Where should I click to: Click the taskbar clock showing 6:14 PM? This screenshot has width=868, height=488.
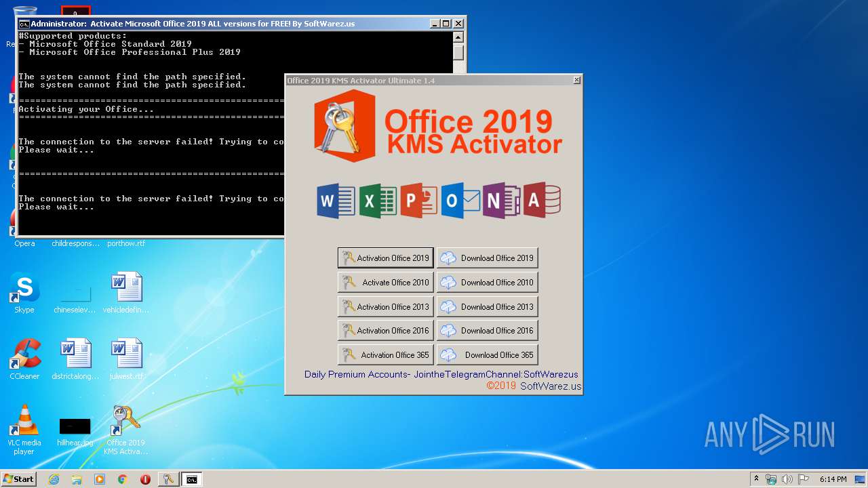833,479
